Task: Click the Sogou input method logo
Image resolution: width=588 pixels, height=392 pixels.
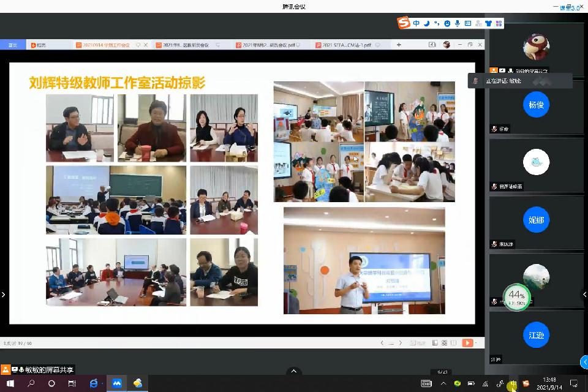Action: 403,23
